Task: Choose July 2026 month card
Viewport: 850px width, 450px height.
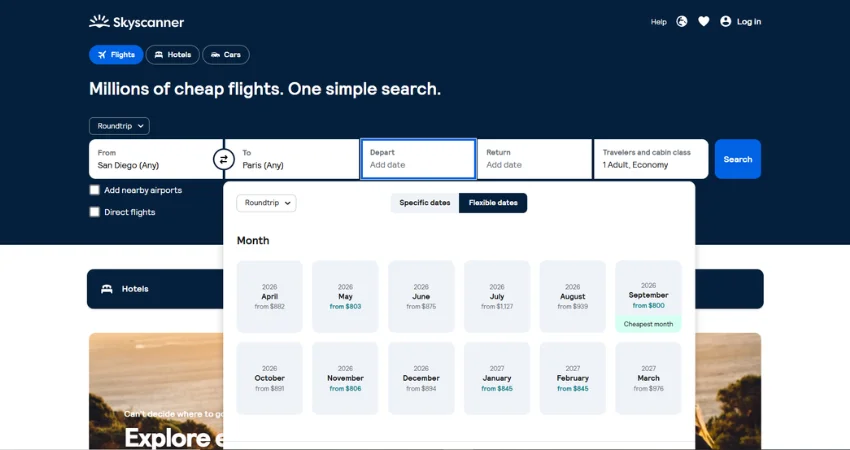Action: pyautogui.click(x=497, y=297)
